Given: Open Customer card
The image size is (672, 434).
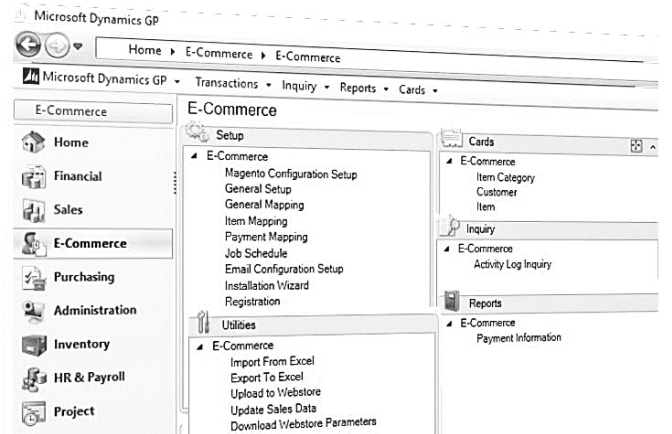Looking at the screenshot, I should (496, 192).
